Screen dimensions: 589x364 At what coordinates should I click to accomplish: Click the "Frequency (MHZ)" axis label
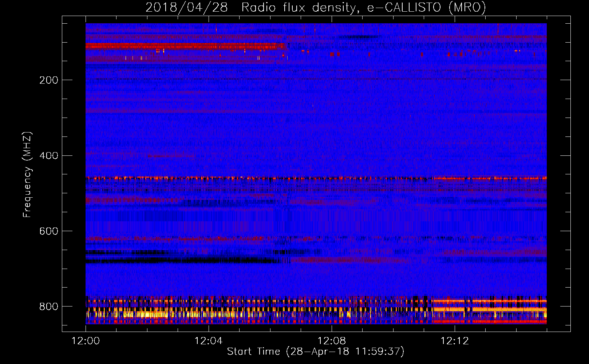[x=27, y=174]
